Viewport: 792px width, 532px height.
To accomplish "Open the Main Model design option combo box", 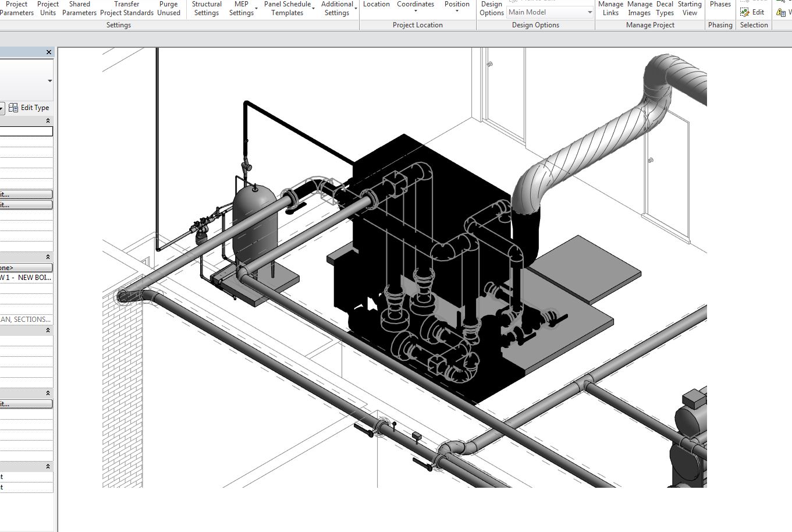I will (x=550, y=12).
